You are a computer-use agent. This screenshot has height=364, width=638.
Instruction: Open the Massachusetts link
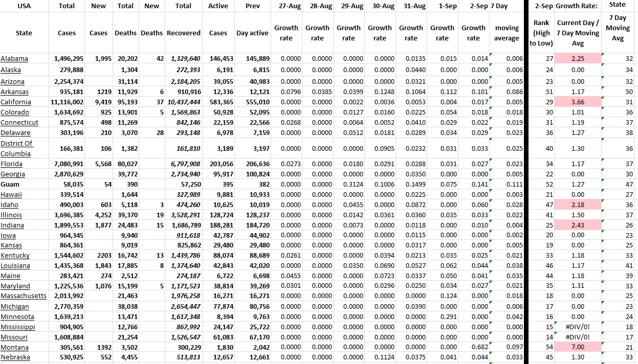click(24, 296)
